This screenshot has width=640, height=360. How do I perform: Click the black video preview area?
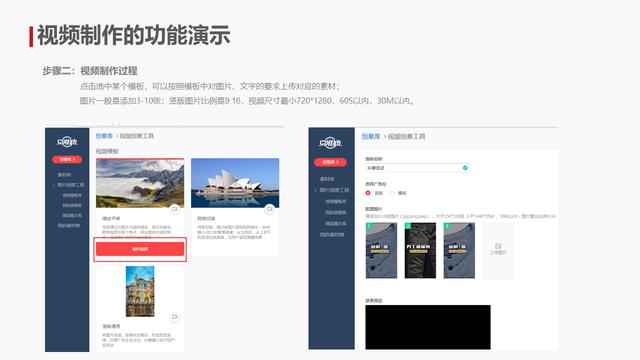pos(428,327)
